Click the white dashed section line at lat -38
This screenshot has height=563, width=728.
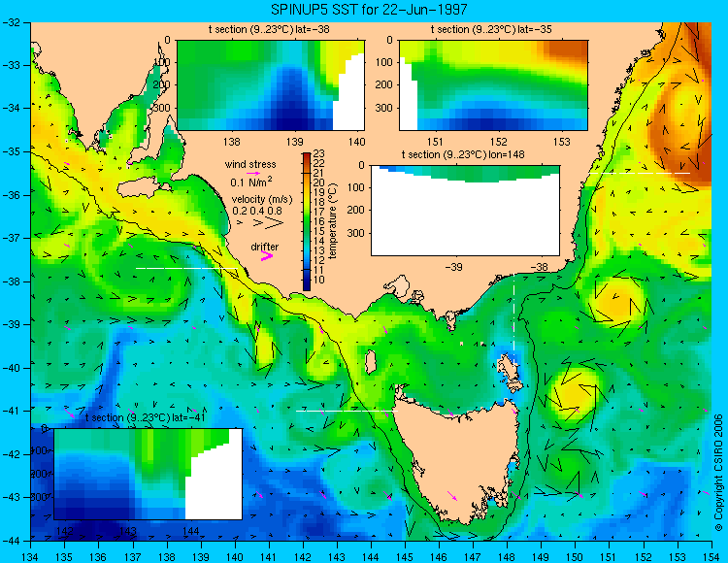click(186, 268)
